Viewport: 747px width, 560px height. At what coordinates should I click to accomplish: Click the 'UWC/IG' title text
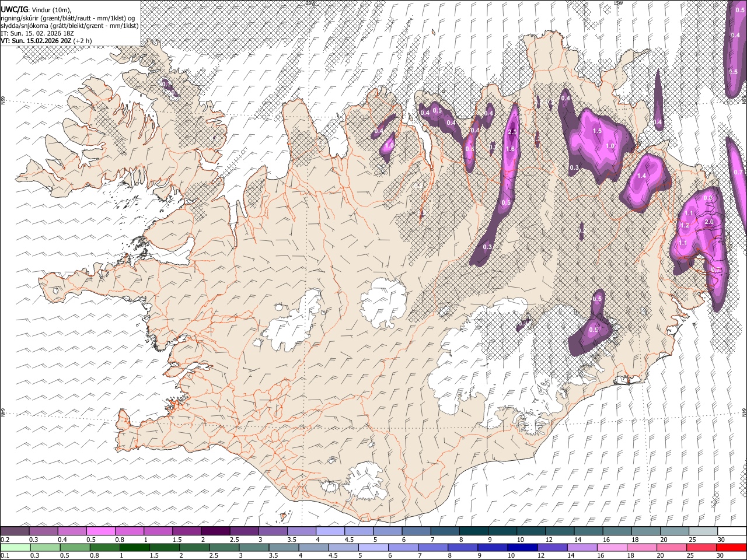13,9
